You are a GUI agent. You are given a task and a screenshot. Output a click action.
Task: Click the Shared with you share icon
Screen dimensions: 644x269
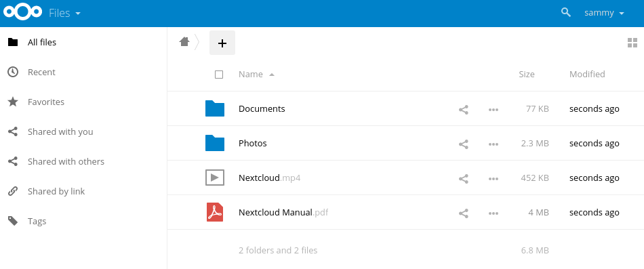tap(13, 131)
